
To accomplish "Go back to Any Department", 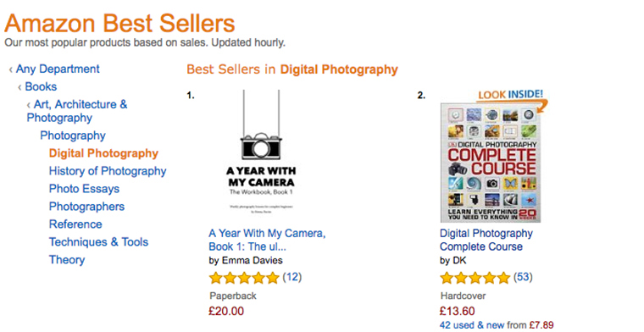I will pyautogui.click(x=58, y=69).
